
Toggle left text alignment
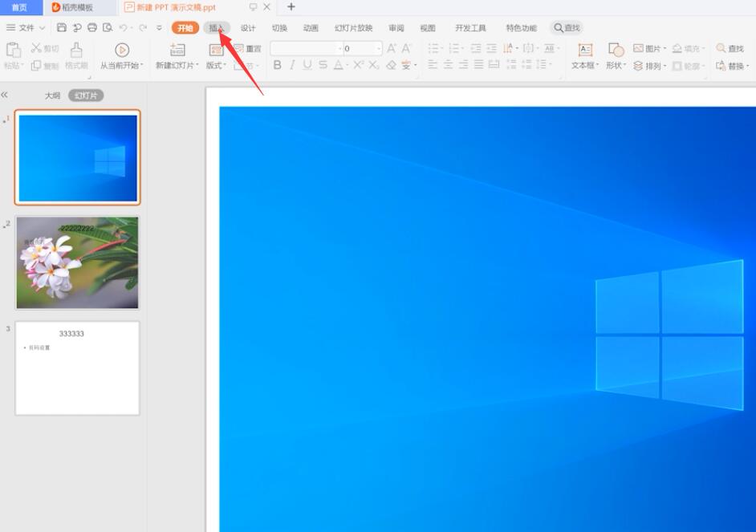[433, 64]
